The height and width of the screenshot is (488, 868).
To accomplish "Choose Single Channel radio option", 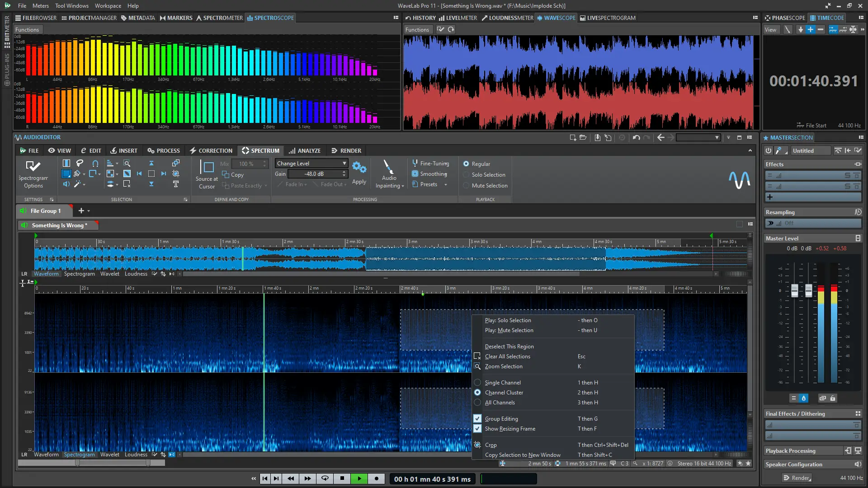I will pos(477,383).
